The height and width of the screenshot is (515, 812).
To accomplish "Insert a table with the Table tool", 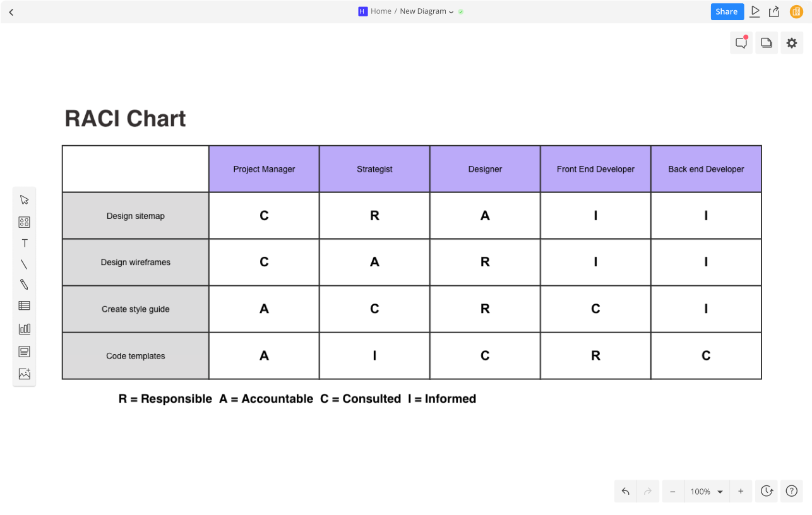I will coord(24,305).
